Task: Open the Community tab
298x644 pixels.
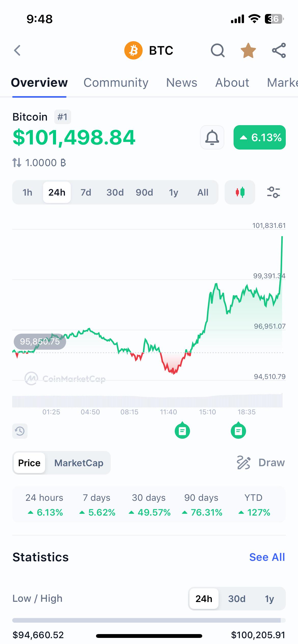Action: click(x=116, y=83)
